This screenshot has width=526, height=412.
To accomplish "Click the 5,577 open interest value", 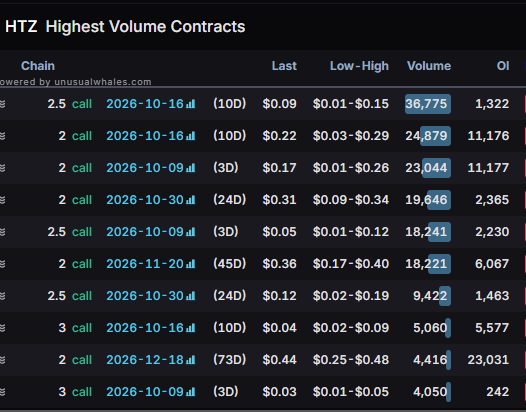I will [492, 328].
